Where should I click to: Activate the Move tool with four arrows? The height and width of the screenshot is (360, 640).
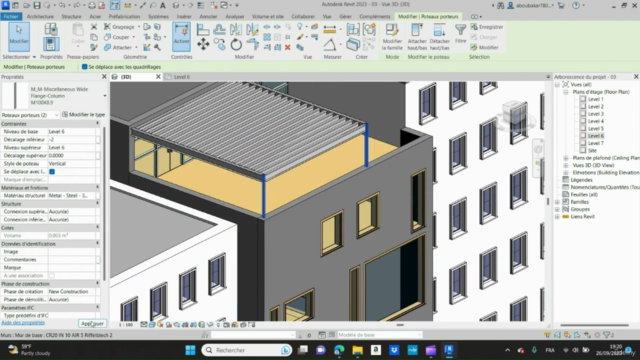[203, 44]
